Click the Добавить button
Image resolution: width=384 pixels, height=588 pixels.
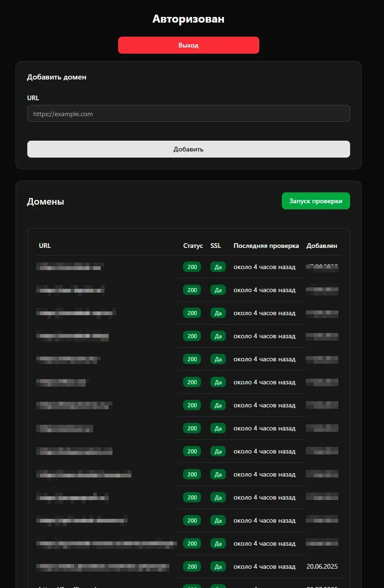188,149
